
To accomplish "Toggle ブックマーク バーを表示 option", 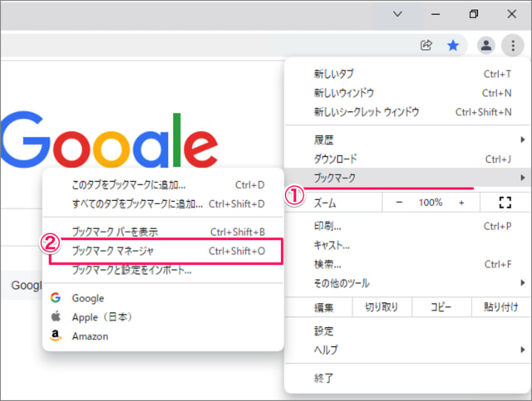I will click(x=115, y=232).
